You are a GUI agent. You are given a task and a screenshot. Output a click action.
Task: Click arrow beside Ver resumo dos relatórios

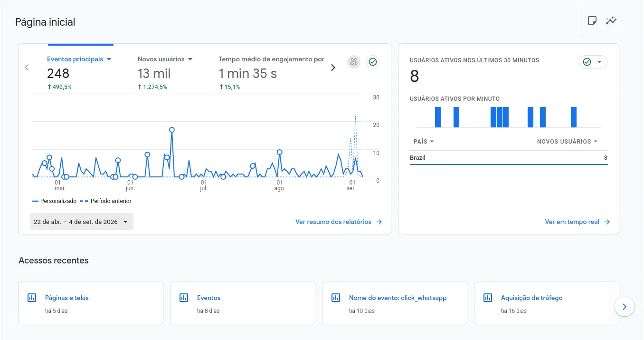tap(379, 222)
